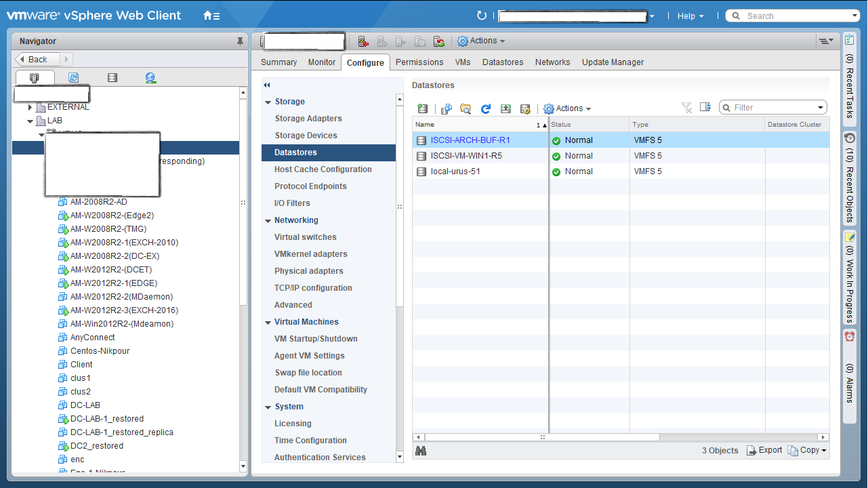The image size is (868, 488).
Task: Click the Export button
Action: [x=764, y=450]
